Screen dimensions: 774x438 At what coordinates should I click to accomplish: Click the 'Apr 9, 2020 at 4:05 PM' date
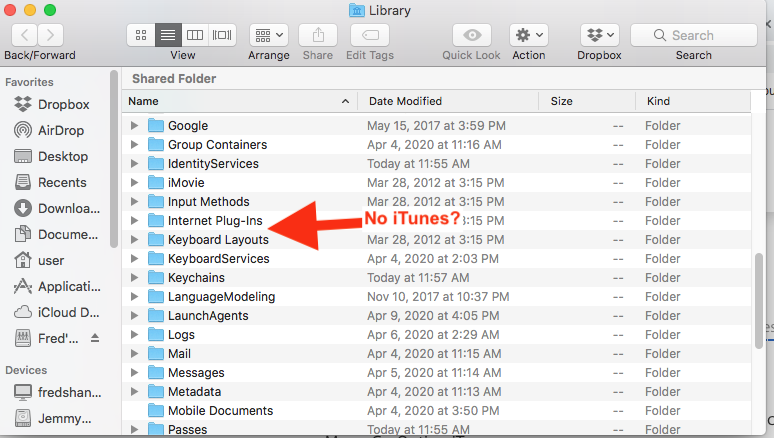433,316
